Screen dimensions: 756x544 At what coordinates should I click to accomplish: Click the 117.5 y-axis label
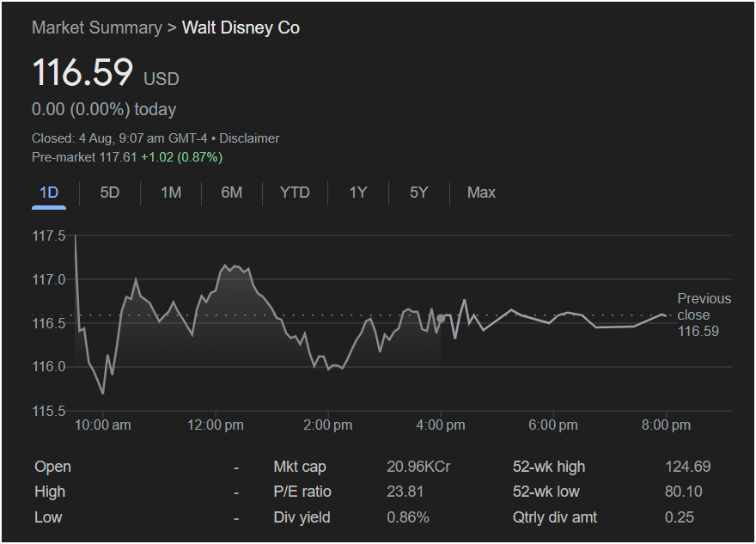tap(49, 235)
